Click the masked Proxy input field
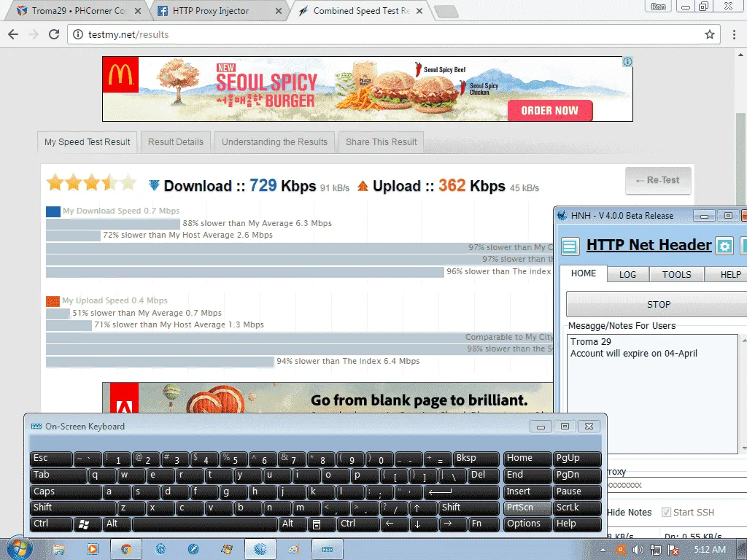The height and width of the screenshot is (560, 747). [x=676, y=485]
